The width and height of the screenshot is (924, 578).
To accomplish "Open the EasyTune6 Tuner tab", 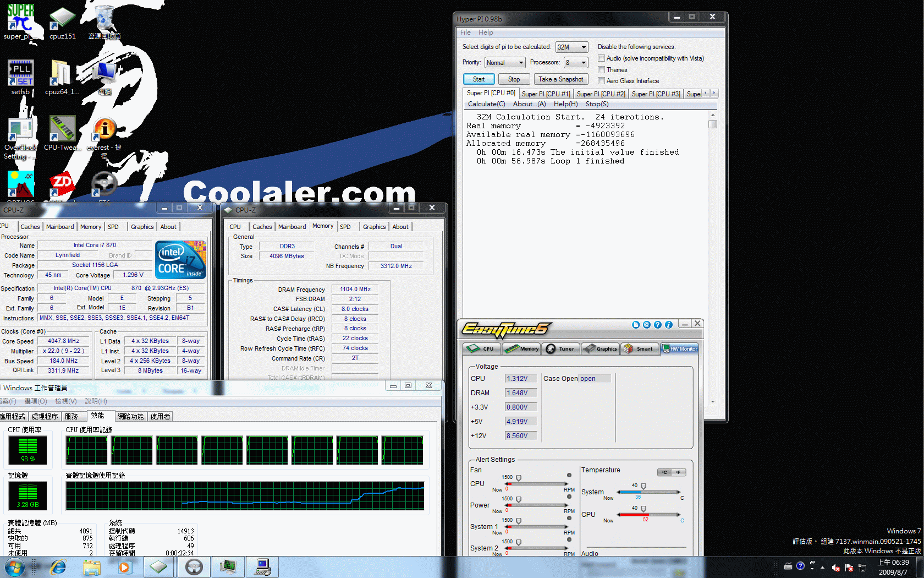I will (560, 348).
